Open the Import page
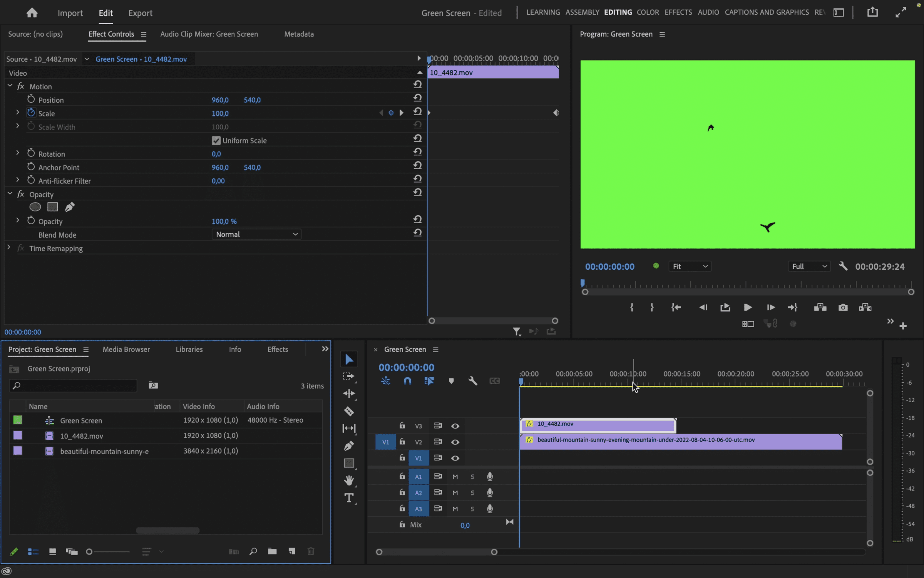Image resolution: width=924 pixels, height=578 pixels. point(70,13)
